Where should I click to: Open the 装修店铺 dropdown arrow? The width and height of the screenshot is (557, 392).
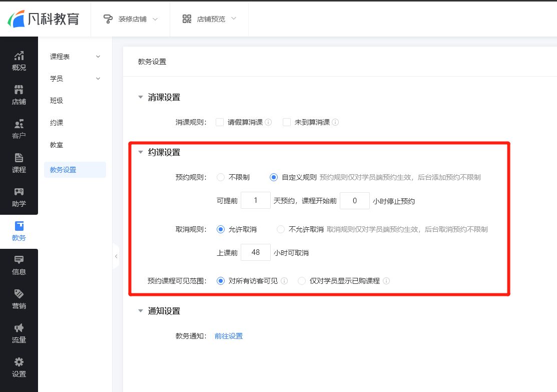pyautogui.click(x=155, y=19)
